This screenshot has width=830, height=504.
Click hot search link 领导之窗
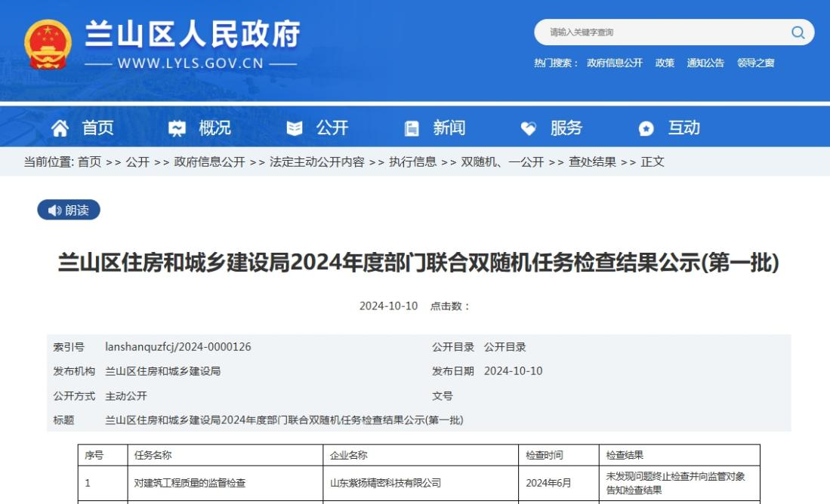click(x=756, y=63)
